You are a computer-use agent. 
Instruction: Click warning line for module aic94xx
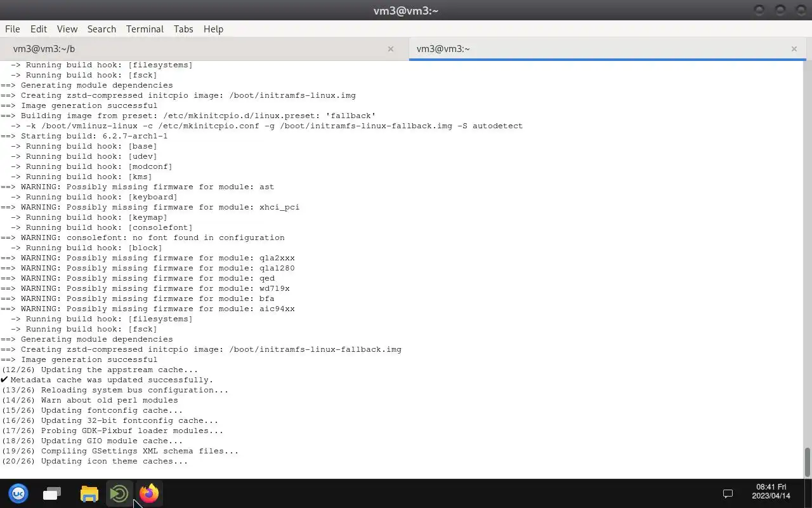coord(148,309)
